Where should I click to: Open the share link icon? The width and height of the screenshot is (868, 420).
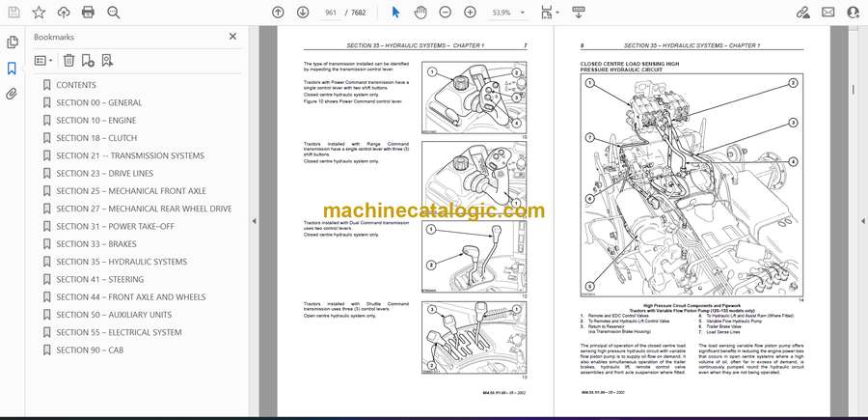803,13
